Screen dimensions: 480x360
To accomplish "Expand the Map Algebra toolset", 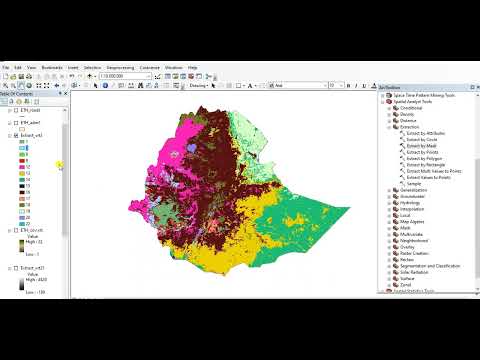I will 389,222.
